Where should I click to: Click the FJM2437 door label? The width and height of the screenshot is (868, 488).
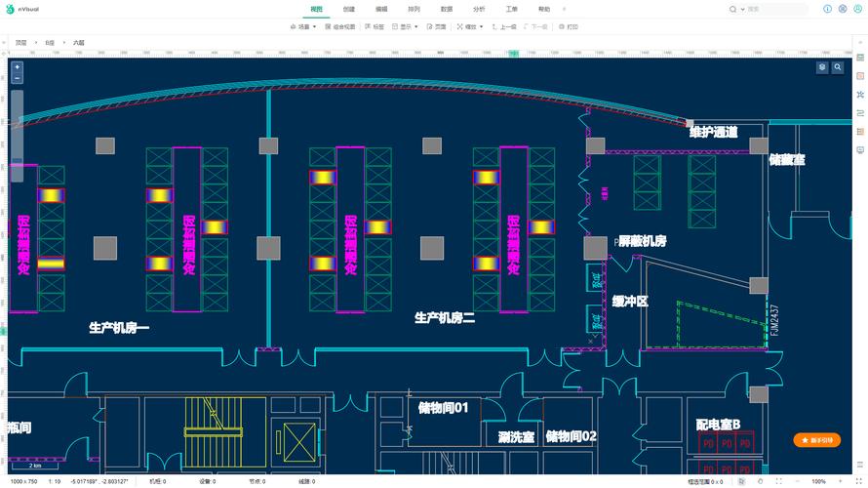coord(774,320)
